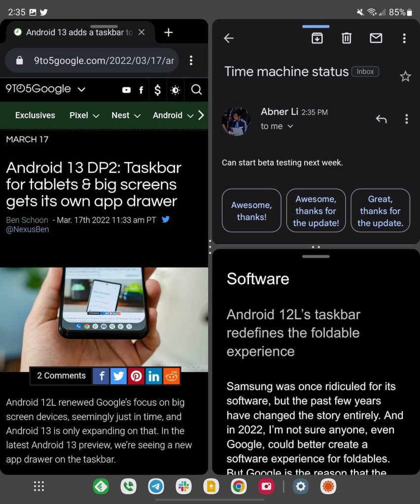Expand the Pixel menu in the site nav

84,115
